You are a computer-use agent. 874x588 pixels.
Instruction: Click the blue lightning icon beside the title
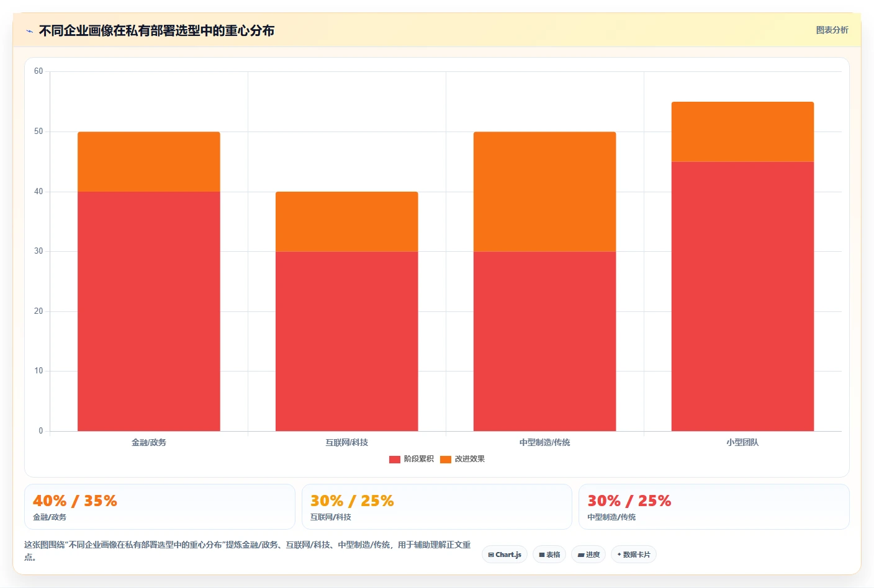click(x=29, y=31)
